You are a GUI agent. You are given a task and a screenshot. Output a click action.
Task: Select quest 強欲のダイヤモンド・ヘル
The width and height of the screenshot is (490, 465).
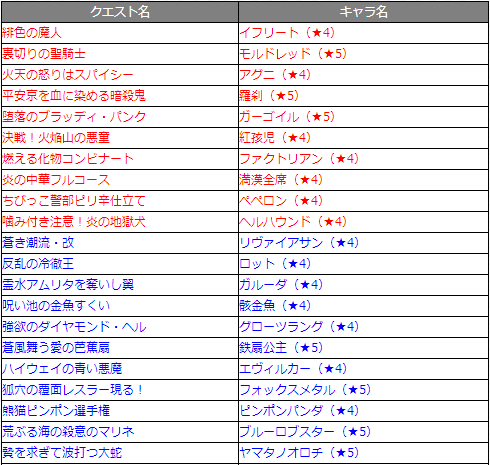click(74, 327)
